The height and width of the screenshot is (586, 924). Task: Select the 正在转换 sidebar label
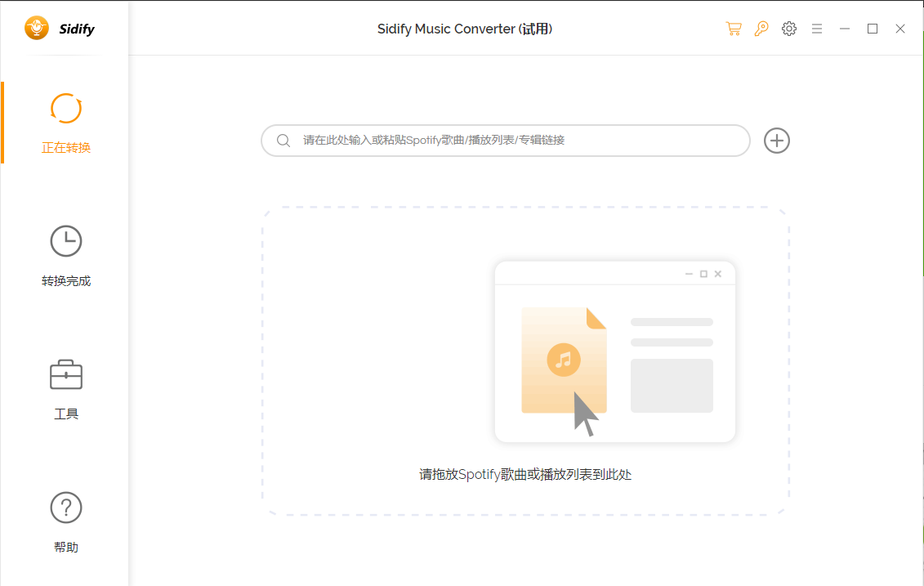click(x=66, y=148)
